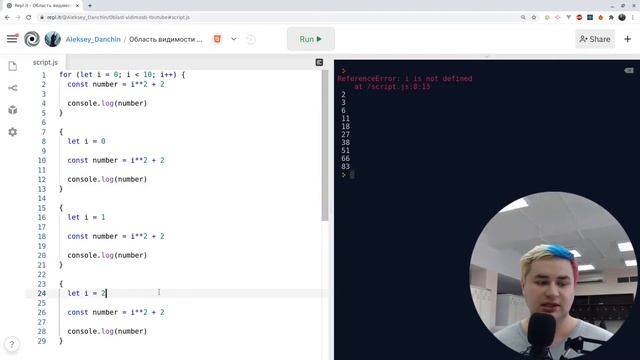The image size is (640, 360).
Task: Open the help question mark button
Action: [x=12, y=344]
